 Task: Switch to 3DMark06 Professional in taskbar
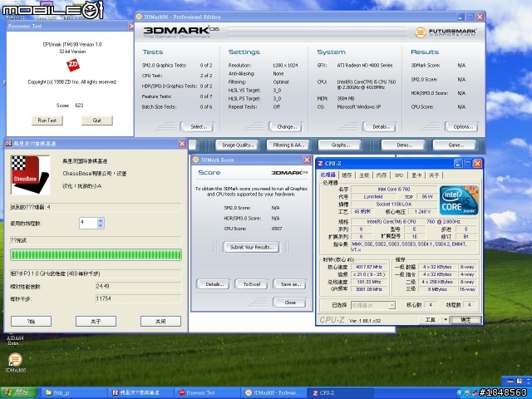pos(275,393)
